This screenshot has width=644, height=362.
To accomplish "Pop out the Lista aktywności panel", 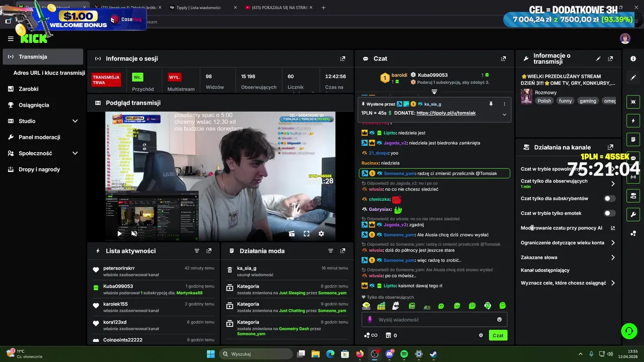I will coord(209,251).
